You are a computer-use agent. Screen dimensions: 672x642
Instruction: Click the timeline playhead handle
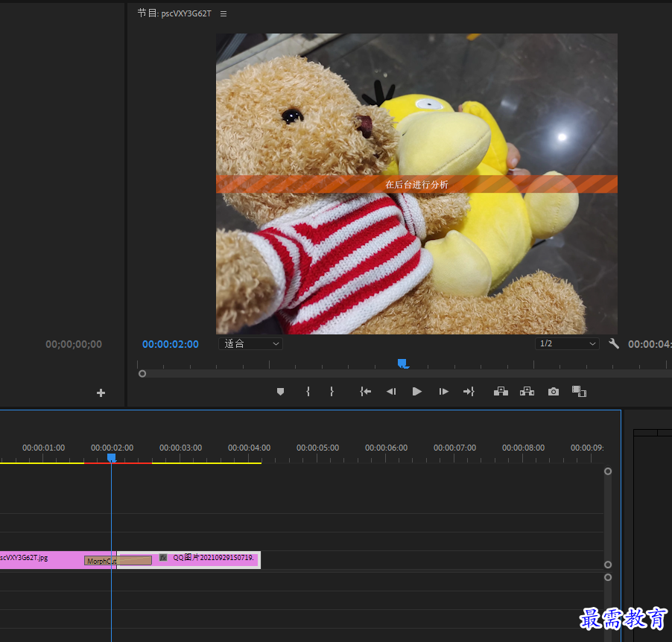coord(112,458)
